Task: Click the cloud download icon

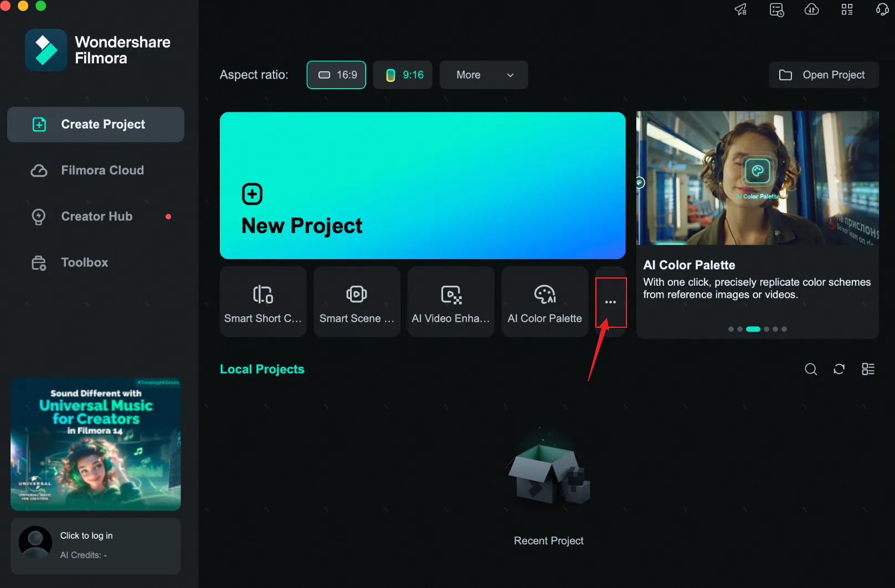Action: (x=811, y=9)
